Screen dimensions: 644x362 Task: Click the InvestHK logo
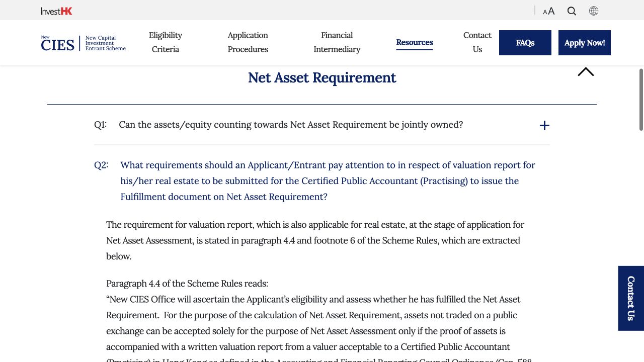pyautogui.click(x=57, y=11)
